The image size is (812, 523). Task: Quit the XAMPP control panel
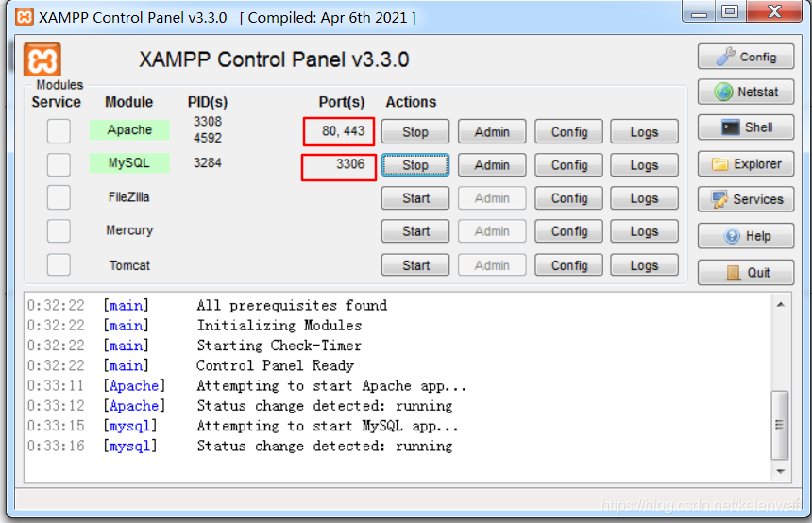point(746,273)
